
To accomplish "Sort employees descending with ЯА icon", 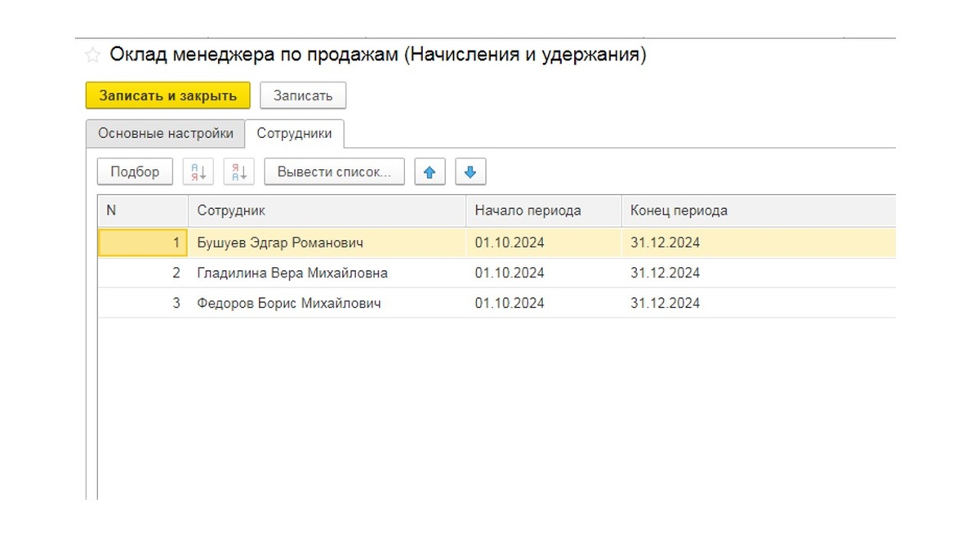I will [238, 171].
